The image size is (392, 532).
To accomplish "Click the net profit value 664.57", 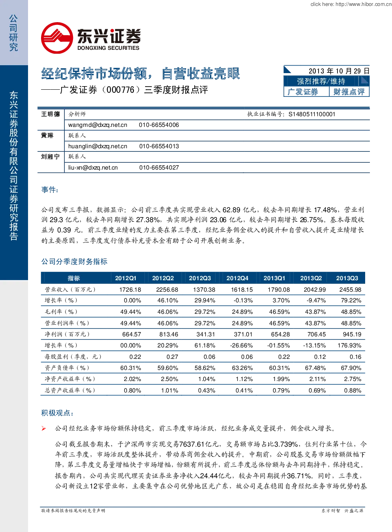I will coord(131,334).
